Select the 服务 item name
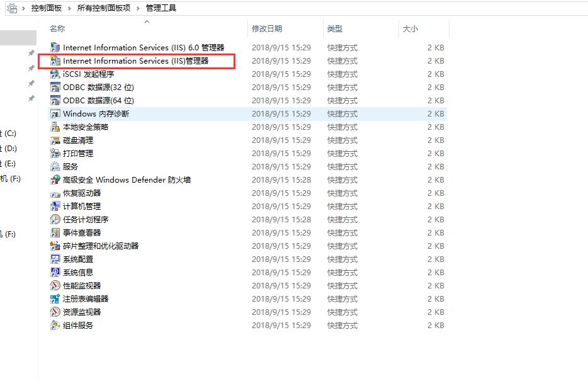Viewport: 588px width, 381px height. click(x=71, y=166)
